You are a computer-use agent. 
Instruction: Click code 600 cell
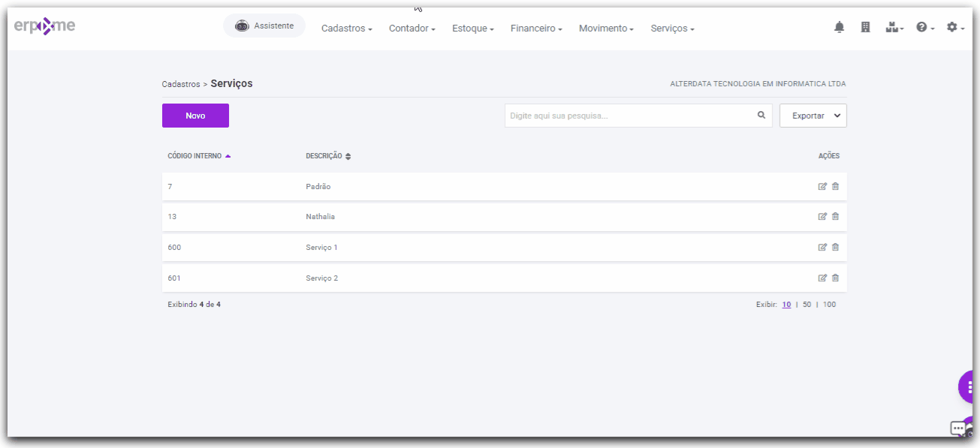(174, 247)
